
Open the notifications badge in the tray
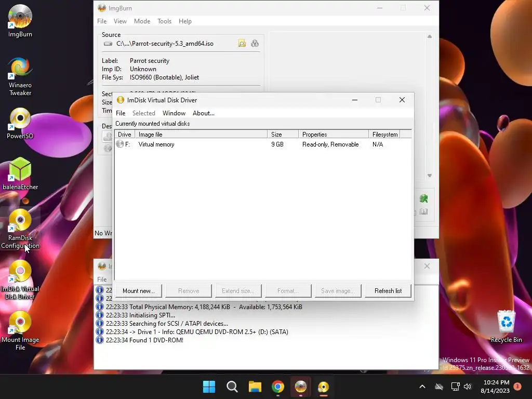[517, 387]
